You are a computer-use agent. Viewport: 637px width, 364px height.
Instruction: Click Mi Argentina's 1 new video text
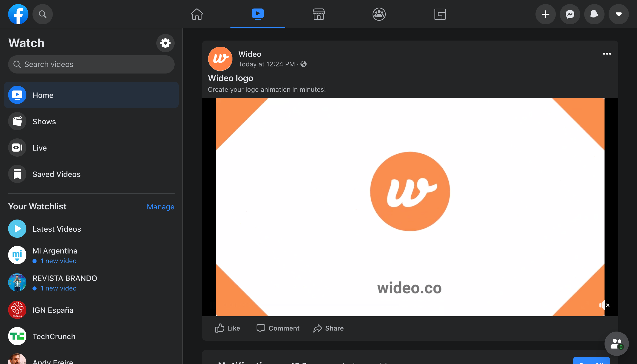tap(58, 261)
